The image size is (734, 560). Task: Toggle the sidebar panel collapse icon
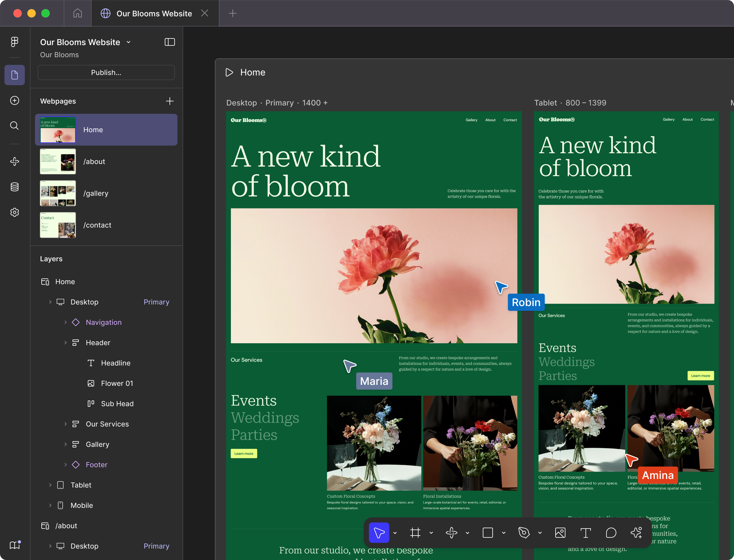(x=170, y=42)
